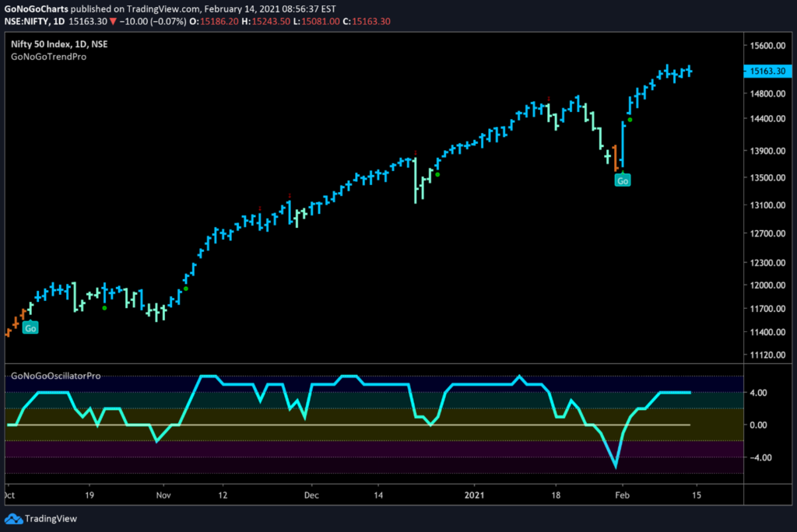Click 15600.00 on the price scale
Screen dimensions: 797x532
[766, 46]
